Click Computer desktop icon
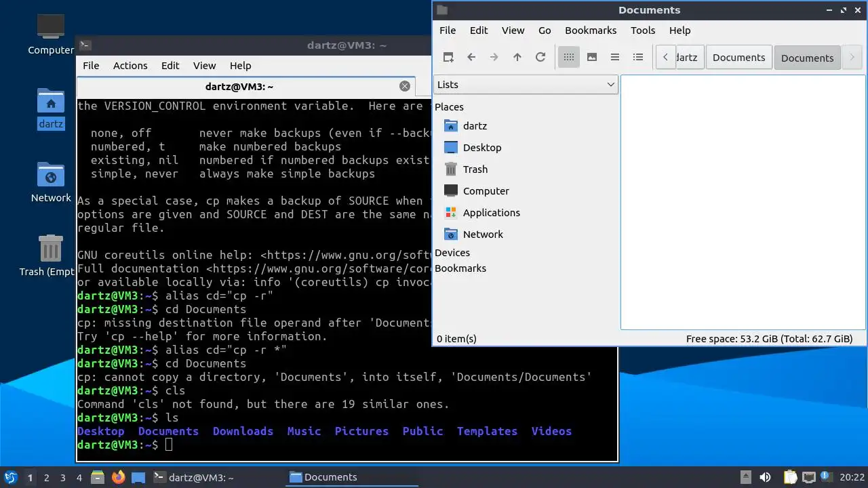This screenshot has width=868, height=488. point(51,34)
